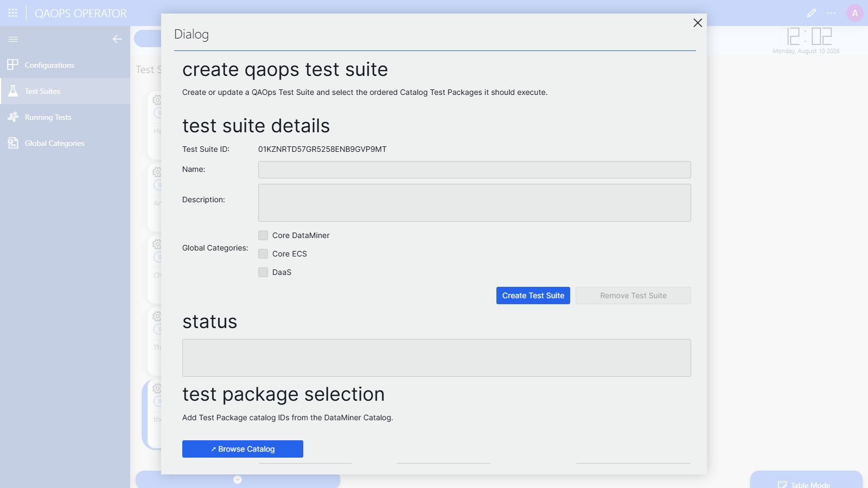Click the 12:02 clock display

(809, 36)
